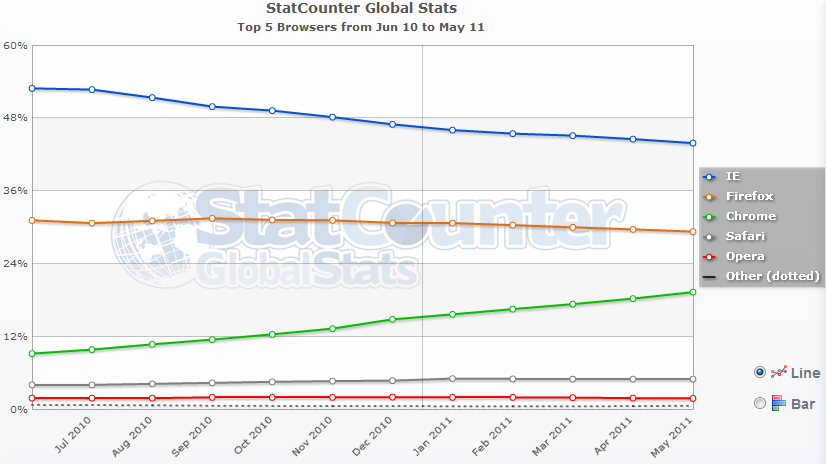Click the Firefox legend marker

tap(710, 196)
